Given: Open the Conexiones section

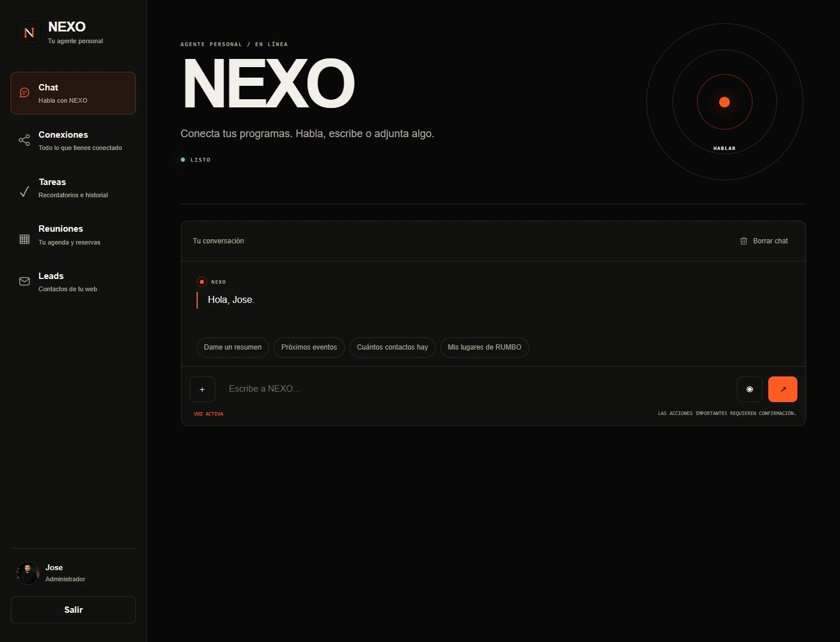Looking at the screenshot, I should [73, 141].
